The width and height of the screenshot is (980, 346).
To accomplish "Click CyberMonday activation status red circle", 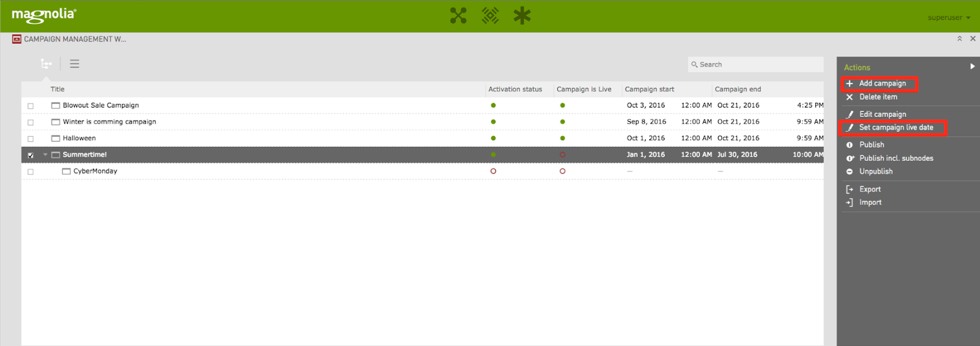I will (493, 171).
